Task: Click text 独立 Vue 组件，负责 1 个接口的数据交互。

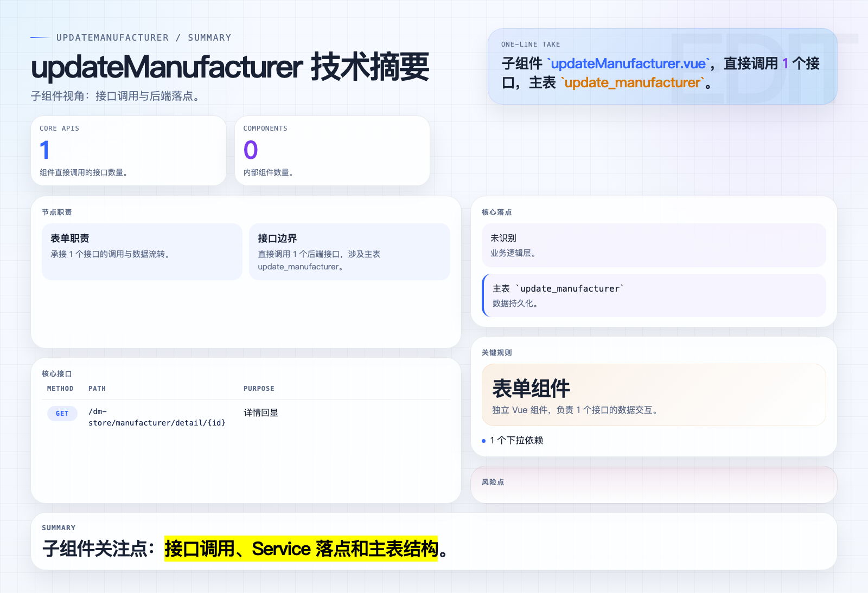Action: pos(576,410)
